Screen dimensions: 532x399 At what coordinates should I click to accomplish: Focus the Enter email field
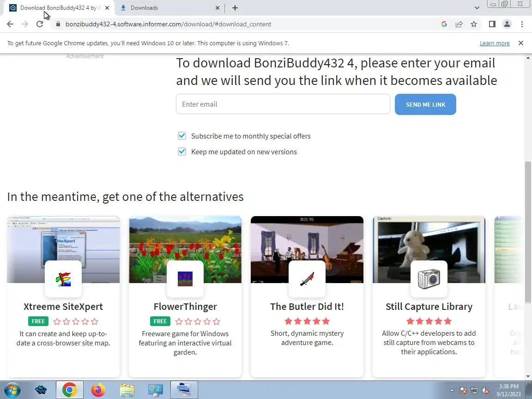click(283, 104)
